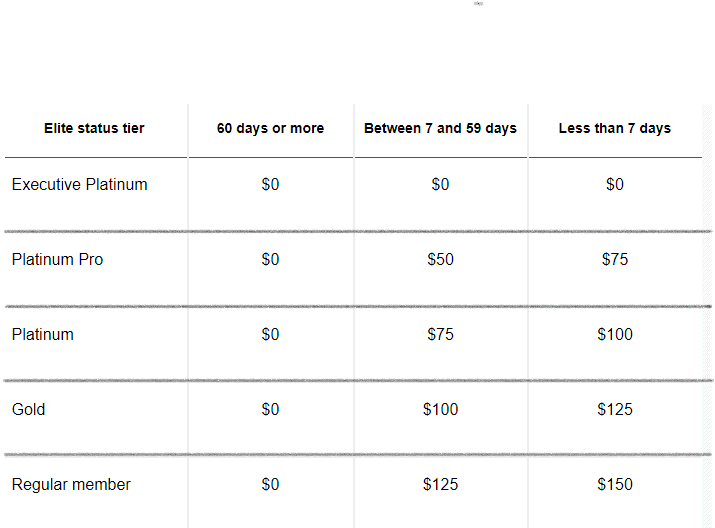Viewport: 715px width, 528px height.
Task: Select the 60 days or more column header
Action: coord(270,128)
